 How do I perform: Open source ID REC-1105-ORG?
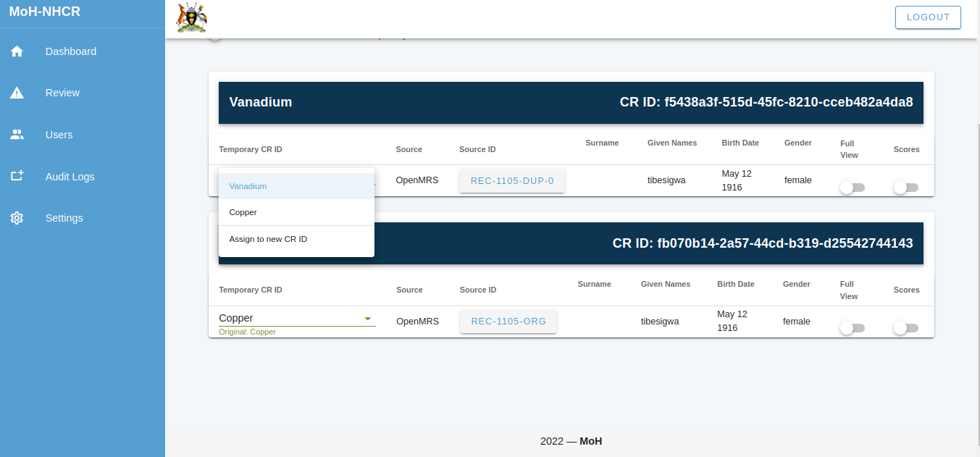[x=508, y=322]
